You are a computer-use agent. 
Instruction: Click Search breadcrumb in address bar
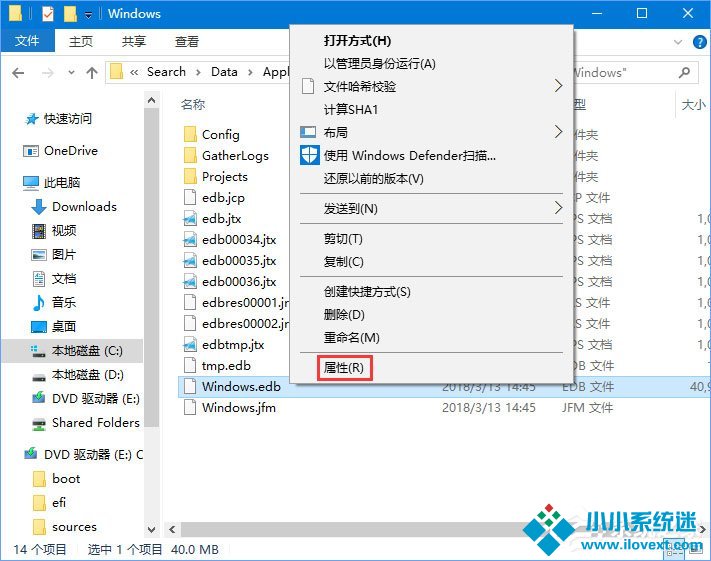[166, 72]
